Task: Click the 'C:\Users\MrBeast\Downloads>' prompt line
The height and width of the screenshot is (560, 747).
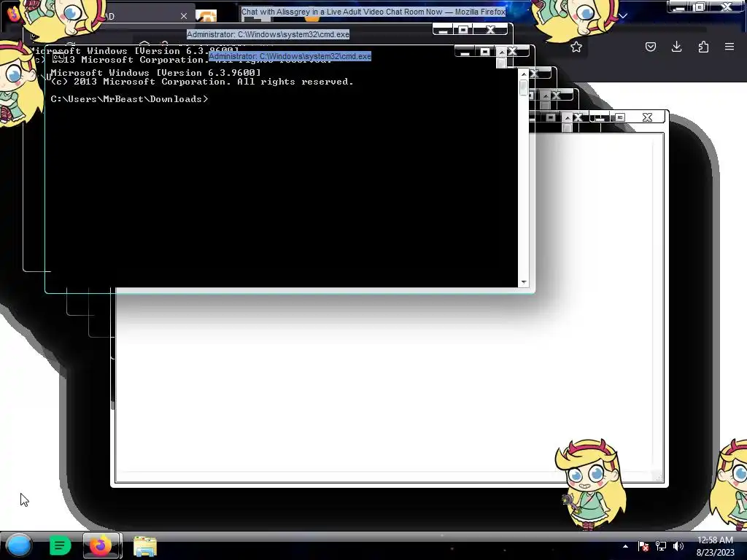Action: click(129, 99)
